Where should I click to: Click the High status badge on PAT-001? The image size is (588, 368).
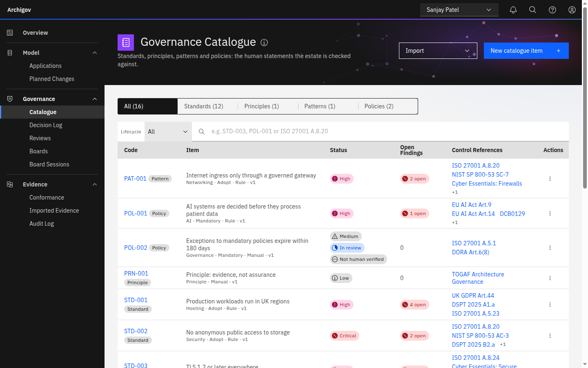[342, 179]
